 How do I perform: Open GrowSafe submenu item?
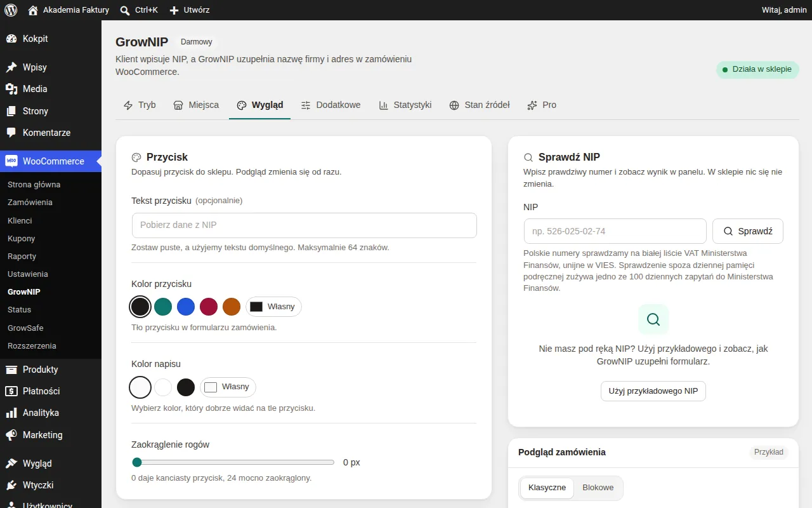[x=51, y=328]
